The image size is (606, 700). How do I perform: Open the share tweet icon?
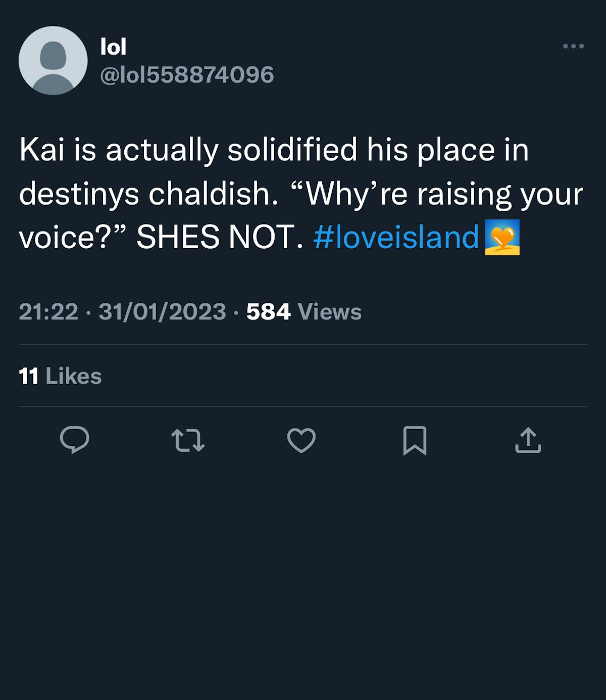(528, 440)
